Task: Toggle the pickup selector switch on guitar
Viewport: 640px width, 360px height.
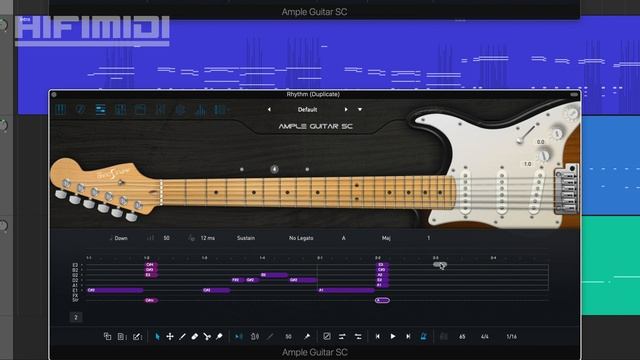Action: (526, 134)
